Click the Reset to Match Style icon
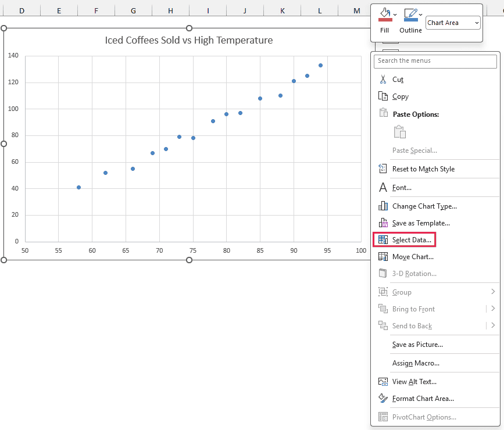The height and width of the screenshot is (430, 504). point(383,169)
